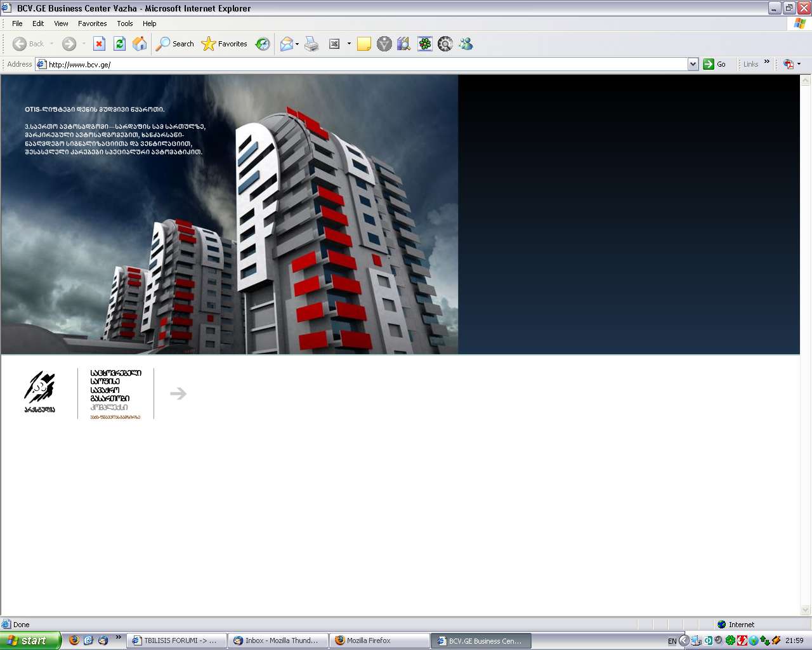Image resolution: width=812 pixels, height=650 pixels.
Task: Click the system tray clock showing 21:59
Action: pyautogui.click(x=794, y=640)
